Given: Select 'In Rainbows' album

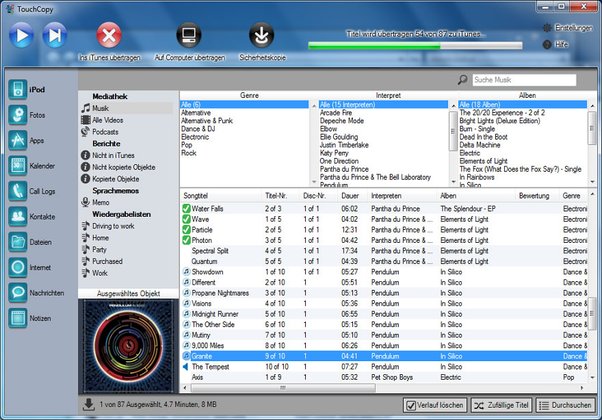Looking at the screenshot, I should point(476,177).
